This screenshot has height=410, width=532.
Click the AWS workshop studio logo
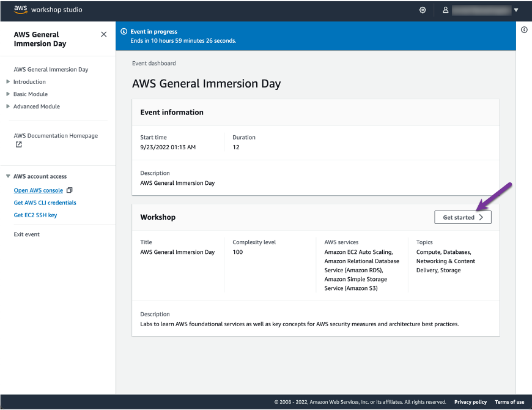(48, 10)
